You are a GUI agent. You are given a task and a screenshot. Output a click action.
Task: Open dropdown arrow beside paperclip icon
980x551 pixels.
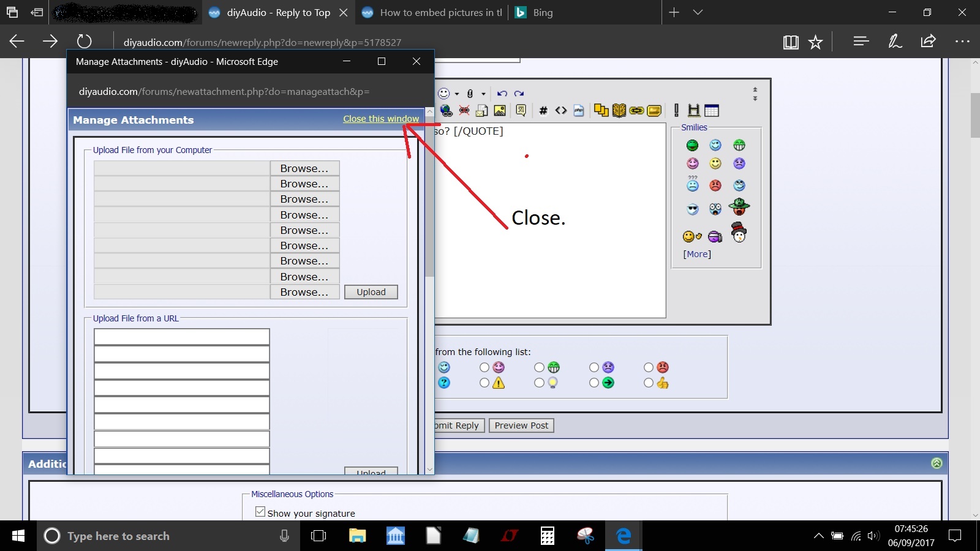[x=483, y=94]
